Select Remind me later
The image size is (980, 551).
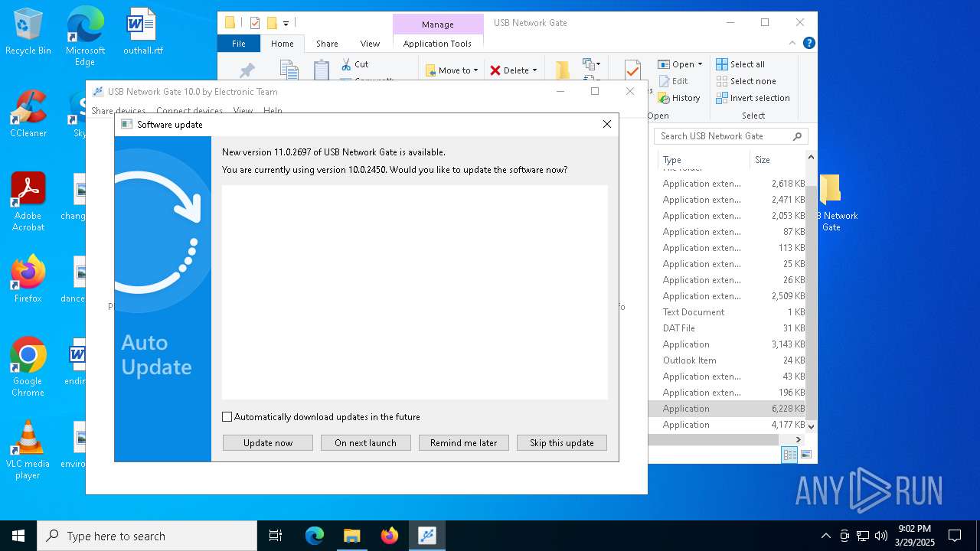point(463,443)
